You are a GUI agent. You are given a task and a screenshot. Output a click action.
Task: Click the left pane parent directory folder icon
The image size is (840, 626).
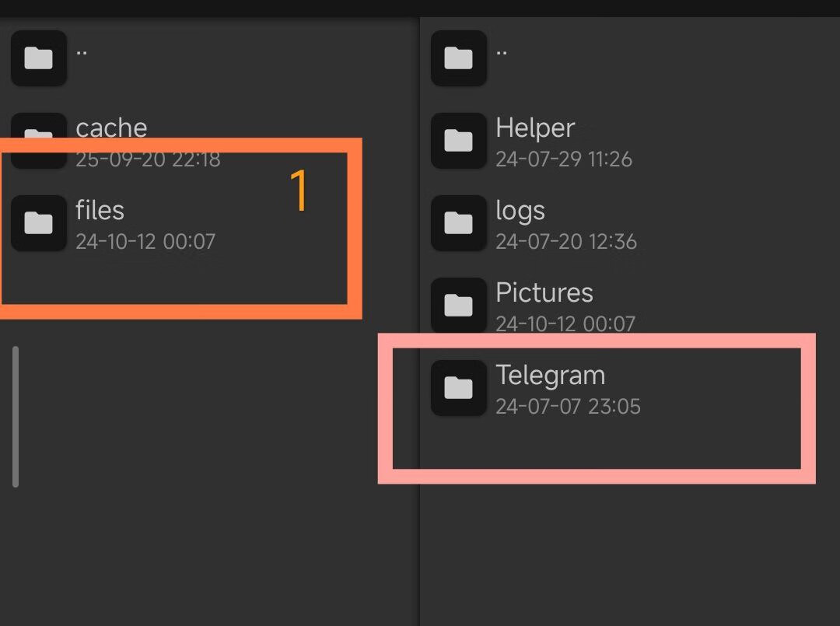(x=39, y=58)
